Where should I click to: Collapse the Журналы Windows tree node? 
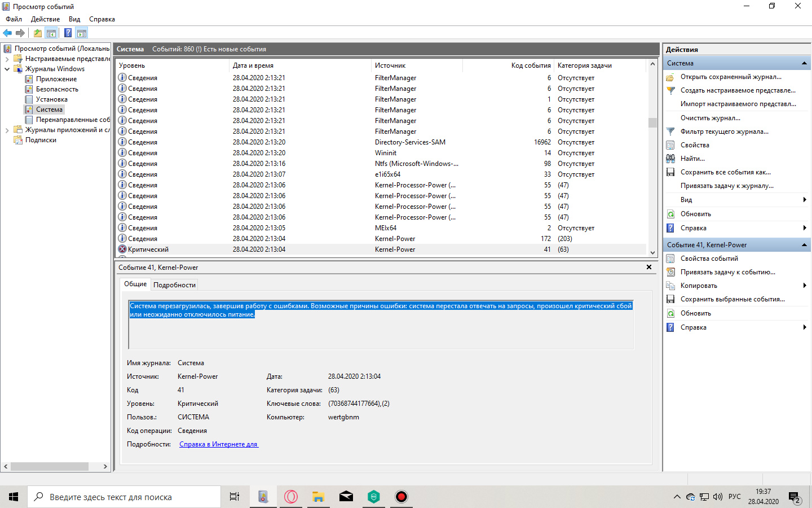click(7, 69)
